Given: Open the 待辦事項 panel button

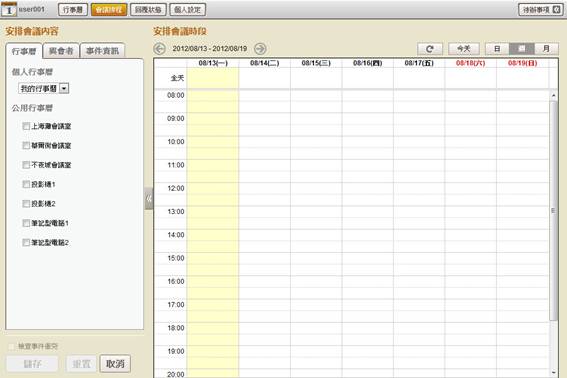Looking at the screenshot, I should (x=541, y=10).
